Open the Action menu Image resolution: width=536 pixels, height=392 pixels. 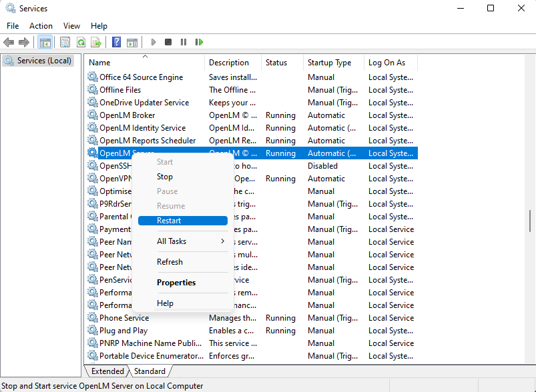[41, 26]
